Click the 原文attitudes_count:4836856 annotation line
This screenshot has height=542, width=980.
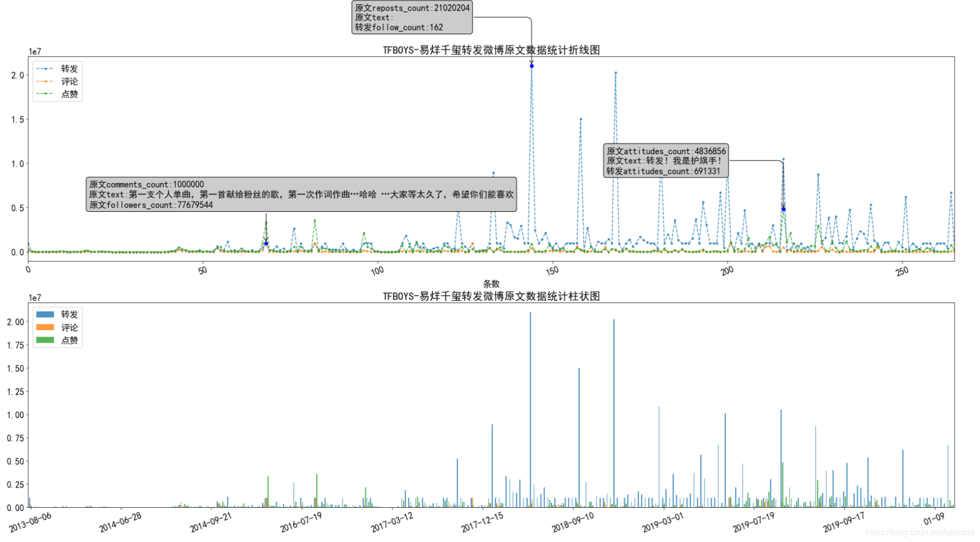pyautogui.click(x=666, y=152)
